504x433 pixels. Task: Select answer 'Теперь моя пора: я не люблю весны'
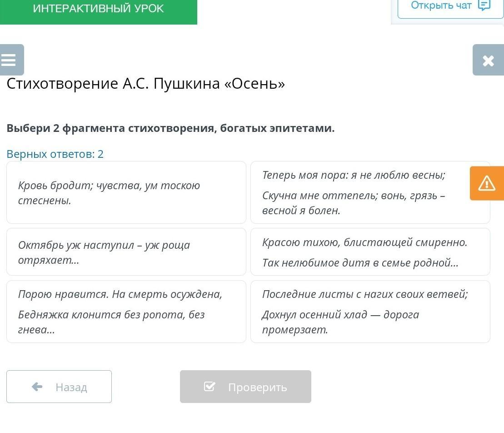pos(370,192)
